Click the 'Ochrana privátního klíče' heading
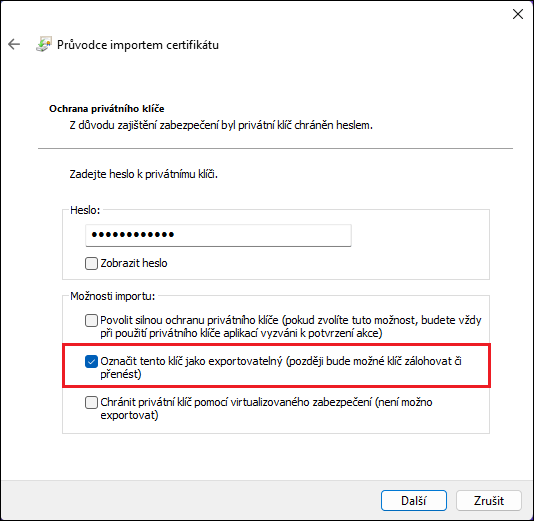This screenshot has height=522, width=535. [107, 108]
